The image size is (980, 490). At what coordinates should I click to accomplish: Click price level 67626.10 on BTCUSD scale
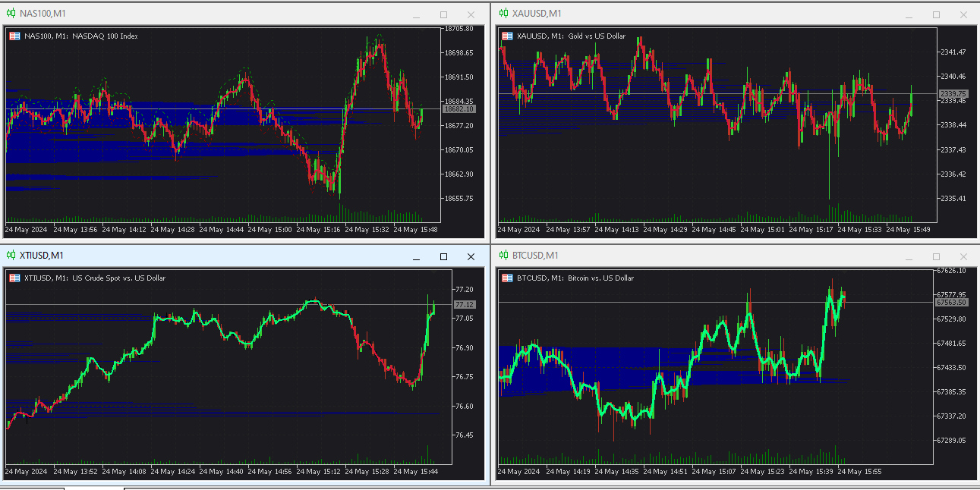pyautogui.click(x=951, y=271)
